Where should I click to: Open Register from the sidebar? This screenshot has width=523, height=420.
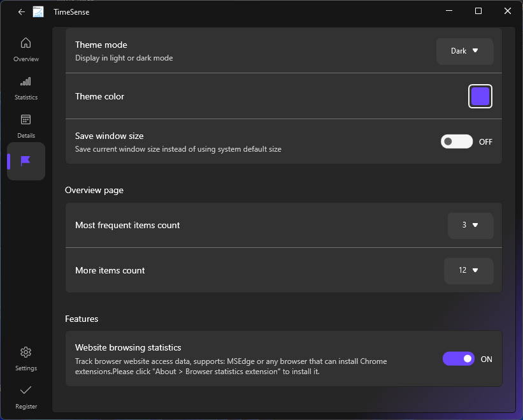26,397
